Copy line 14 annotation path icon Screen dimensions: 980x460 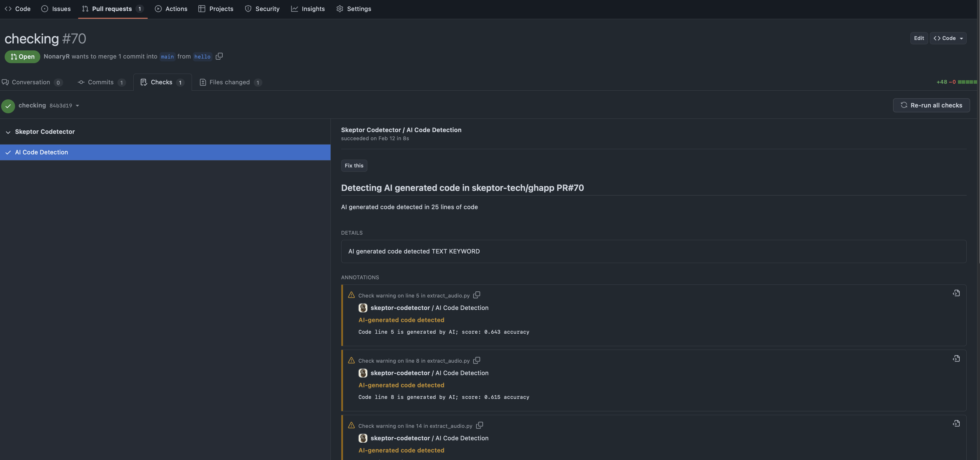479,426
